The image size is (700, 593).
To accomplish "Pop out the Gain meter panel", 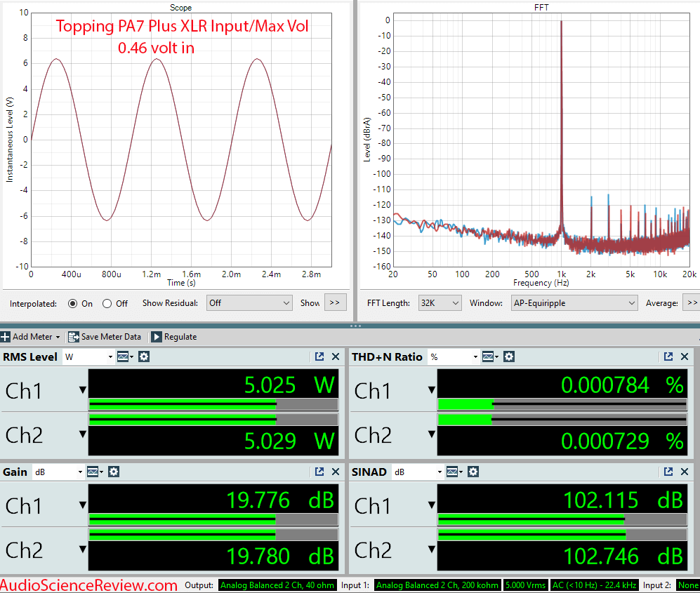I will 319,472.
